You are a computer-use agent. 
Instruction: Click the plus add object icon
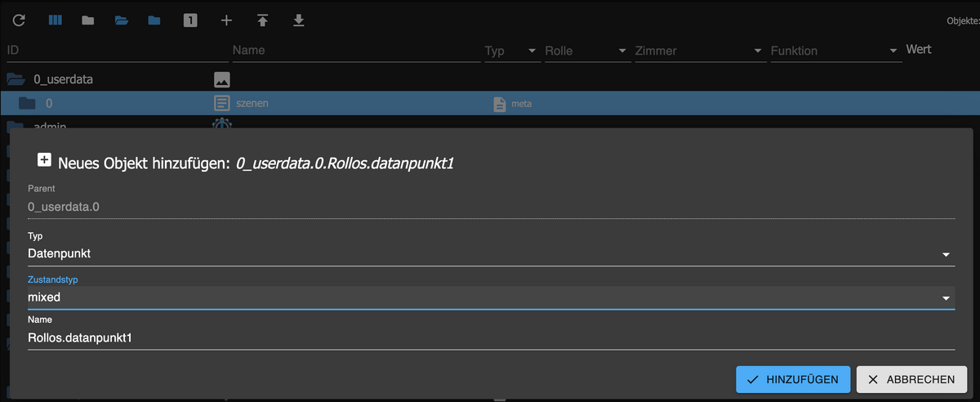[227, 20]
